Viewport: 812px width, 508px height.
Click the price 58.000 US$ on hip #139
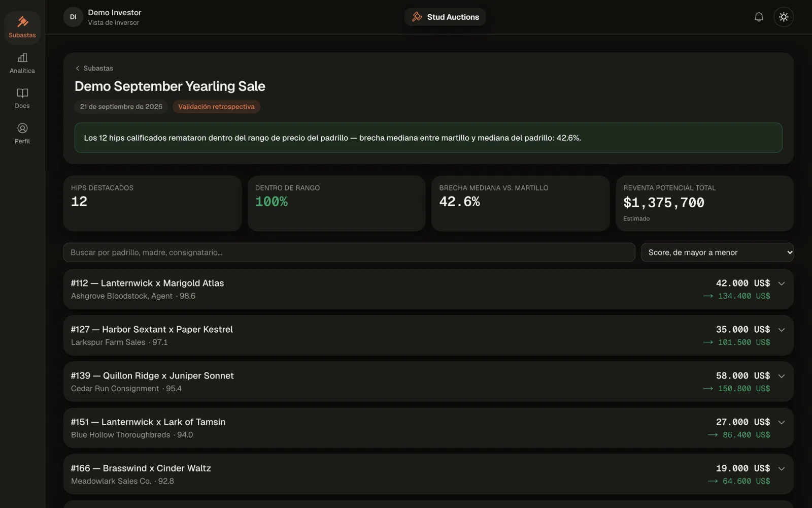pyautogui.click(x=743, y=375)
